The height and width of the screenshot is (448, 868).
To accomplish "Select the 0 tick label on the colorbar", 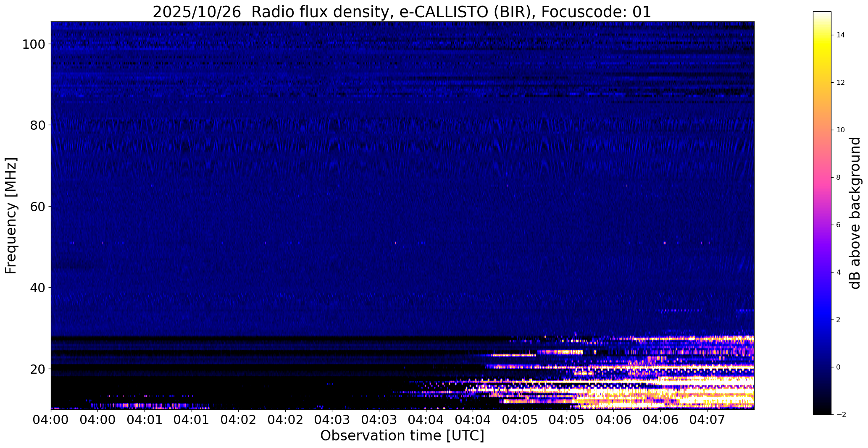I will pos(839,367).
